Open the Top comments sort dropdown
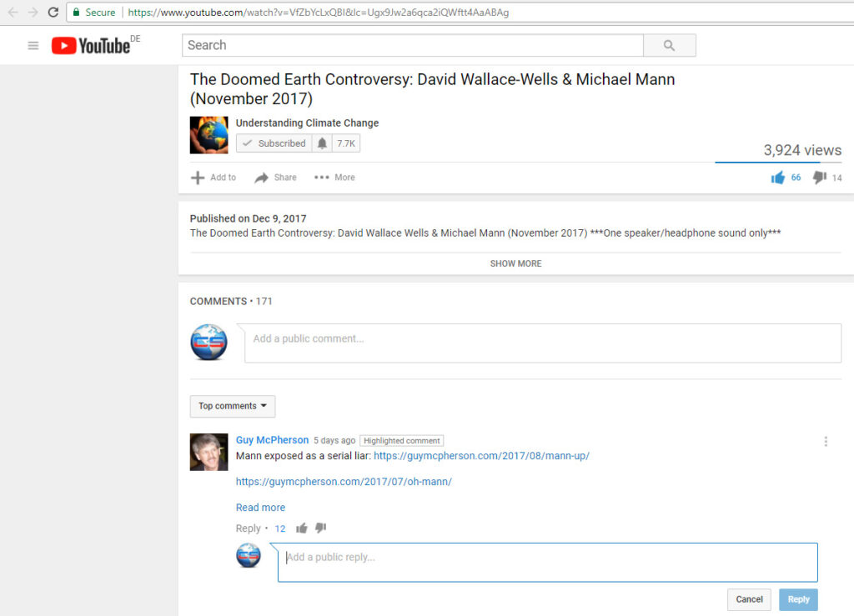854x616 pixels. coord(232,406)
